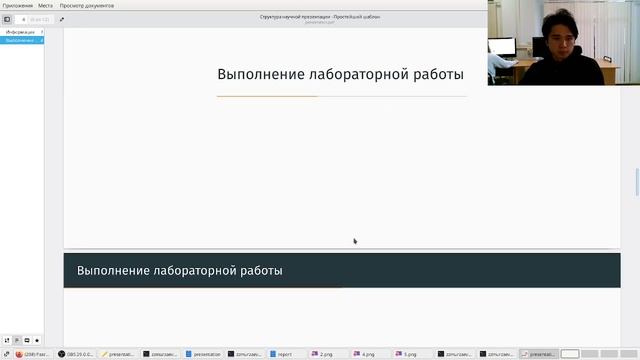Click the show desktop icon in taskbar

pyautogui.click(x=6, y=354)
